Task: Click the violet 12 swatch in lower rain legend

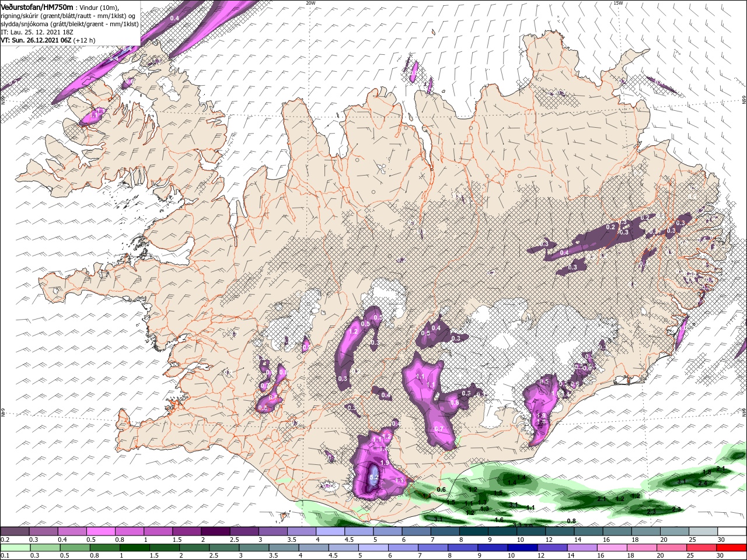Action: coord(552,548)
